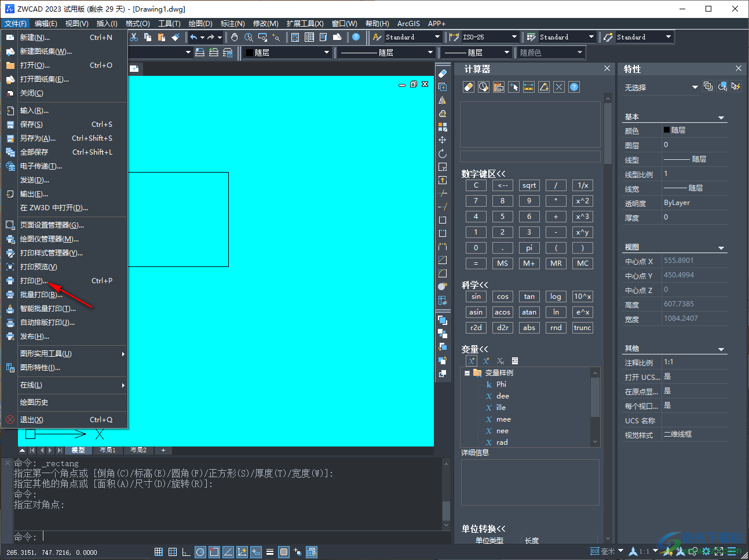Toggle Ortho mode in status bar
The image size is (749, 560).
pyautogui.click(x=186, y=552)
